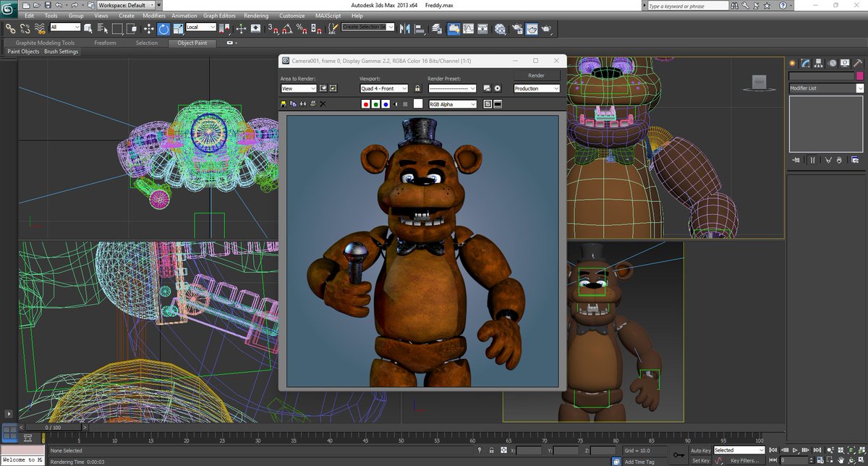Open the Material Editor icon
Image resolution: width=868 pixels, height=466 pixels.
(500, 28)
